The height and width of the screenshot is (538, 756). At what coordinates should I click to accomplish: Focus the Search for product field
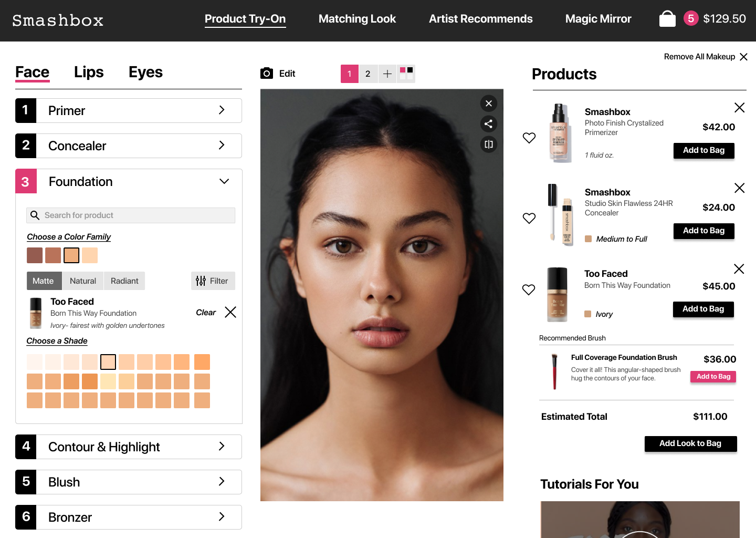click(x=131, y=215)
